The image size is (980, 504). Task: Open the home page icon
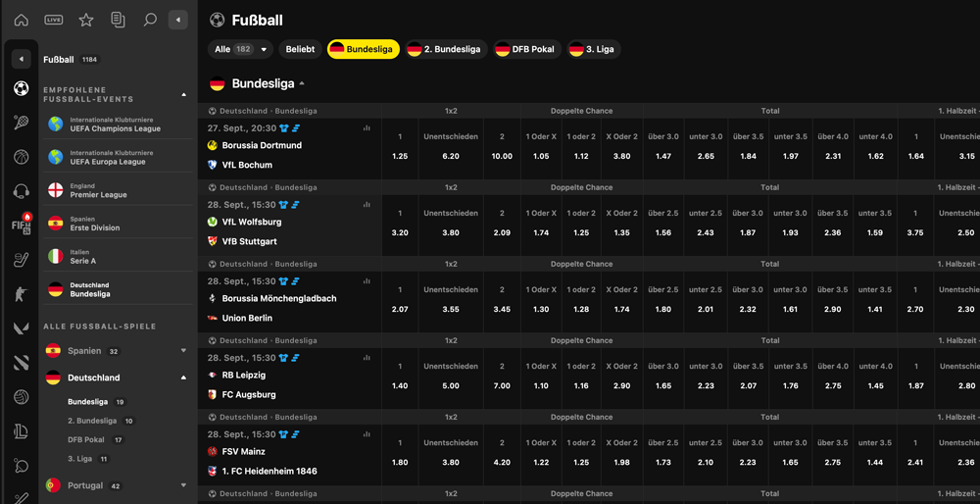click(22, 20)
